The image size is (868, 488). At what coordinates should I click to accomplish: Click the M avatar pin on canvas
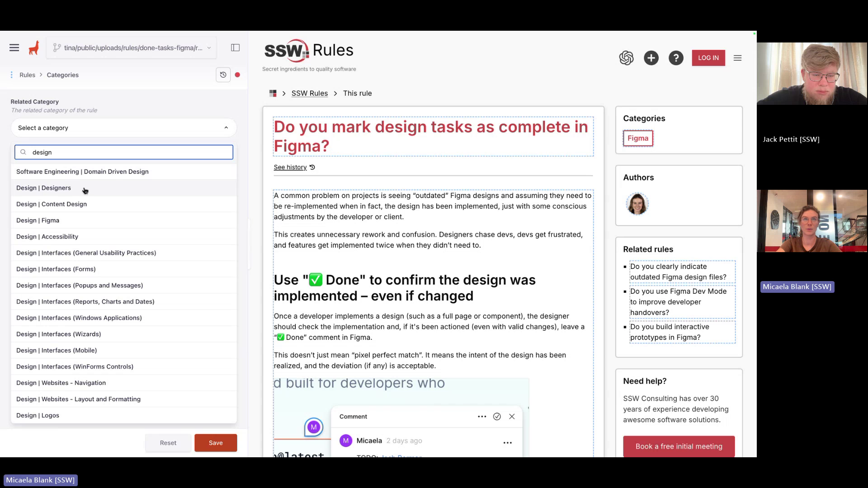point(314,427)
